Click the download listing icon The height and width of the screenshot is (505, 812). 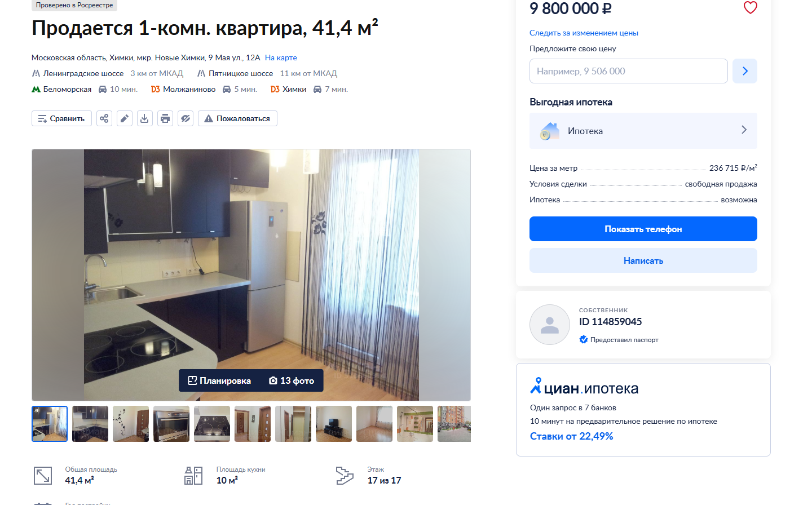(x=145, y=118)
